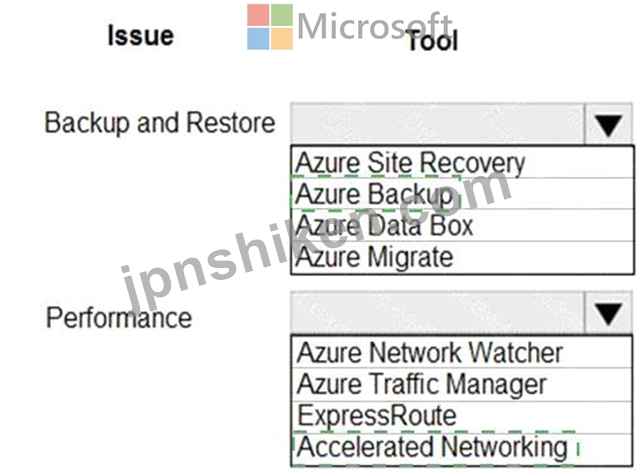Choose Azure Backup from the list

tap(462, 193)
